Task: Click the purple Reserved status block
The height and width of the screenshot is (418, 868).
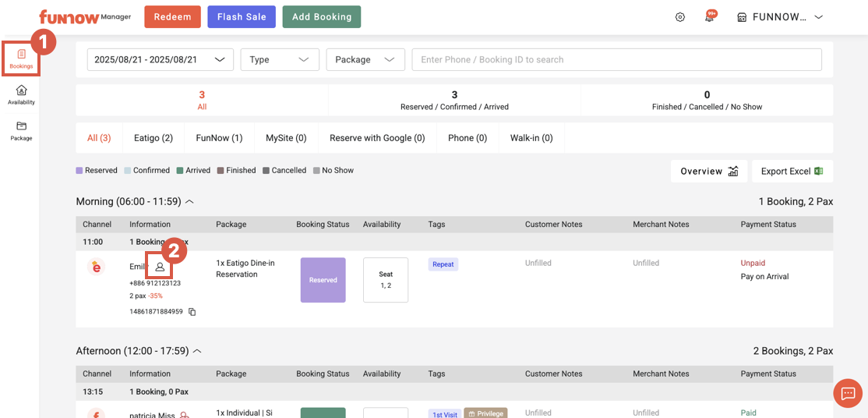Action: pyautogui.click(x=323, y=280)
